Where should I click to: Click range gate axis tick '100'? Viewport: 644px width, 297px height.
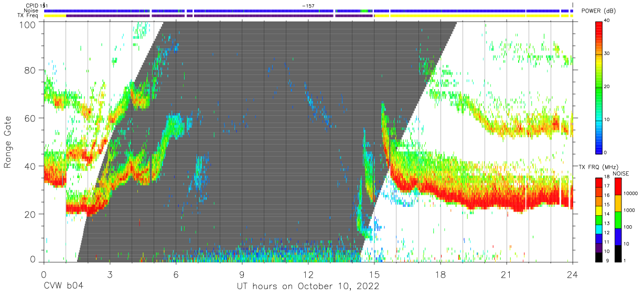pyautogui.click(x=28, y=24)
